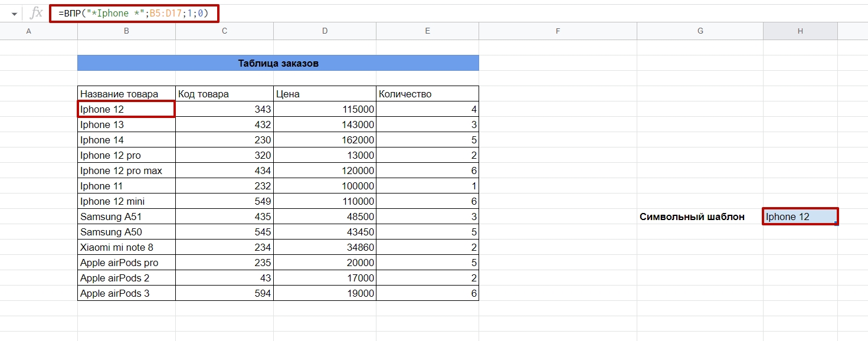Select the 'Iphone 13' cell
This screenshot has height=341, width=868.
[x=126, y=124]
